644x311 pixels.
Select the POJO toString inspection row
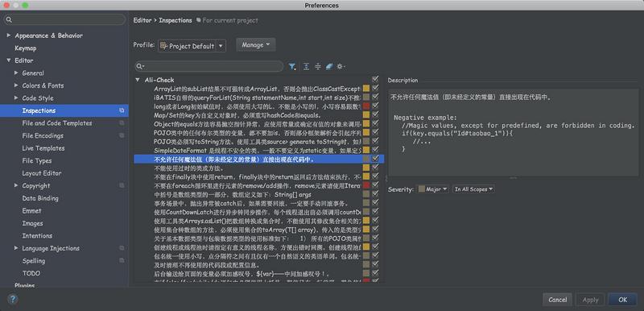259,141
